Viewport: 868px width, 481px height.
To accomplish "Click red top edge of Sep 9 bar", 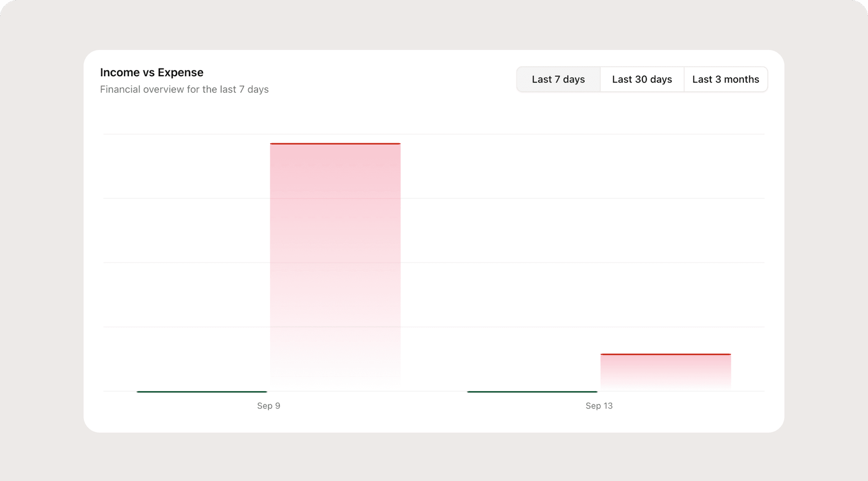I will pos(335,144).
